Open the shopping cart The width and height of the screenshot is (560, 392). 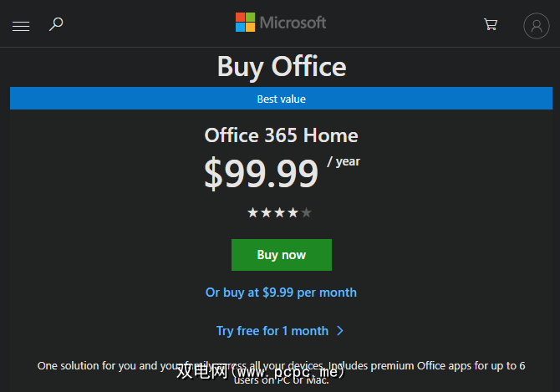pos(491,25)
